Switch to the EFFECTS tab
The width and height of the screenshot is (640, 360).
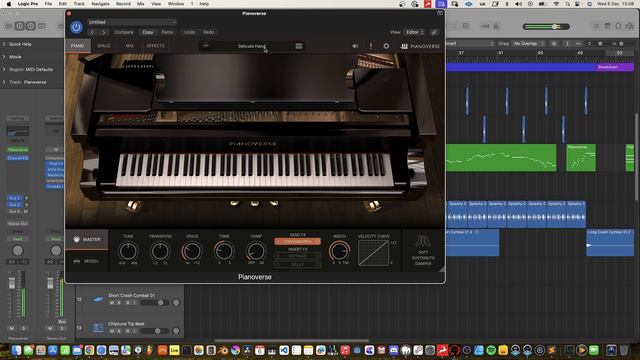click(156, 46)
